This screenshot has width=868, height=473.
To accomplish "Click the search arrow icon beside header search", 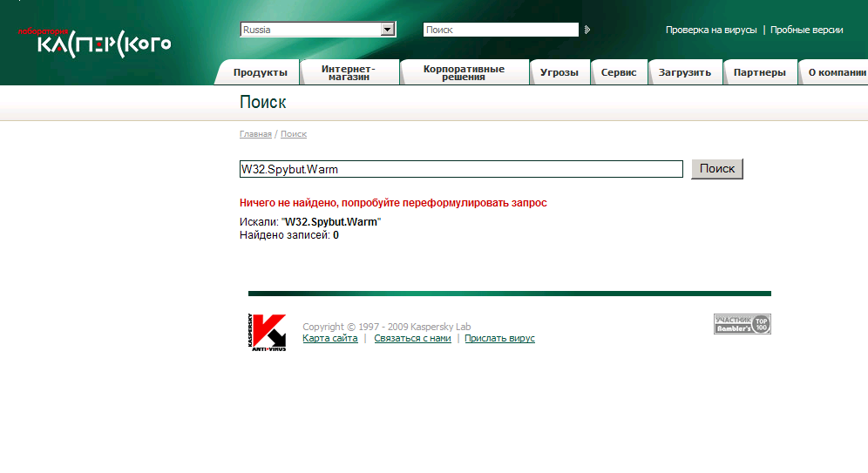I will tap(587, 30).
